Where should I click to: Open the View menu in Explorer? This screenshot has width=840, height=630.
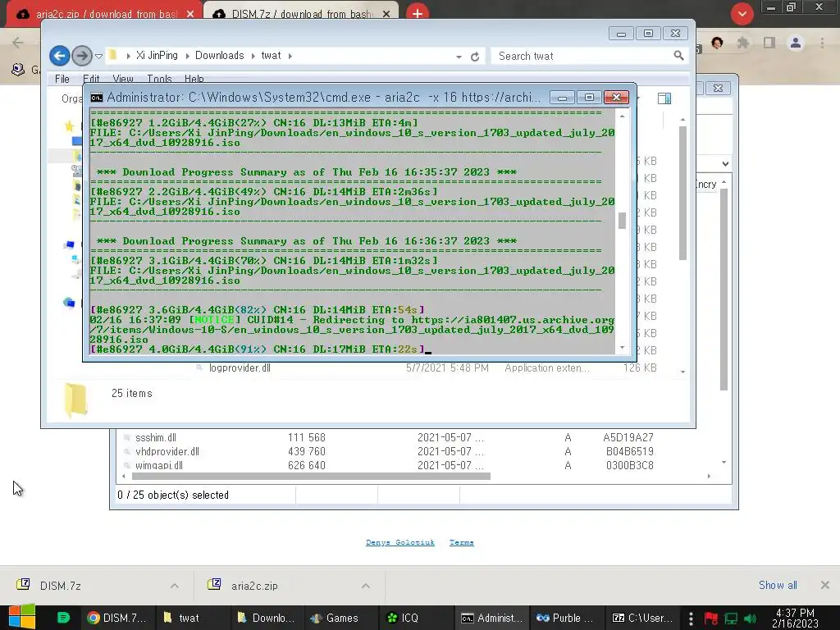(x=123, y=79)
